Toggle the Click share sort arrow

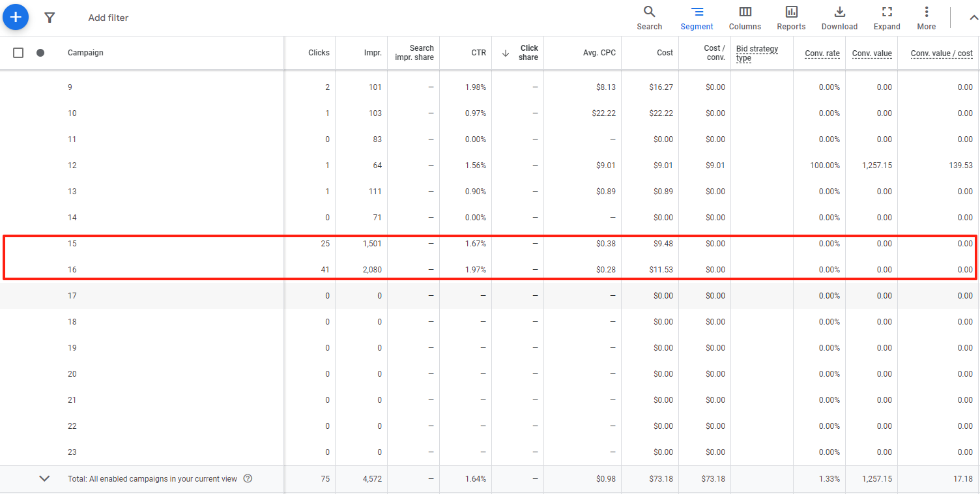tap(506, 53)
